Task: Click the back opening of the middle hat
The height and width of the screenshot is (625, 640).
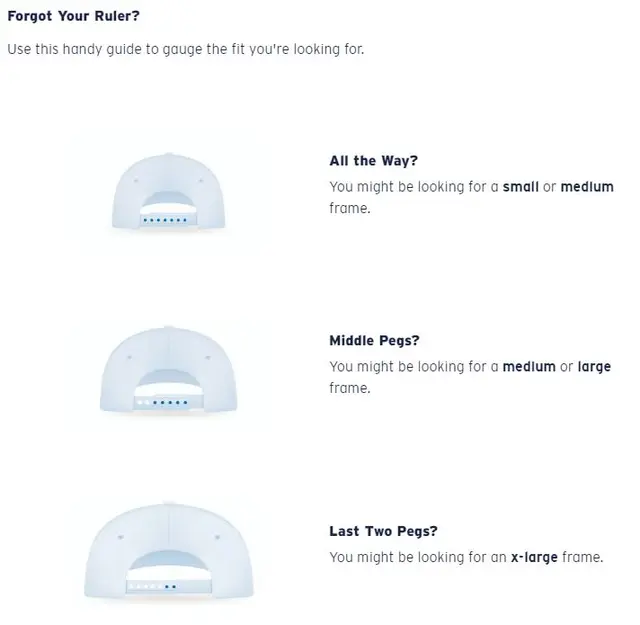Action: pyautogui.click(x=169, y=383)
